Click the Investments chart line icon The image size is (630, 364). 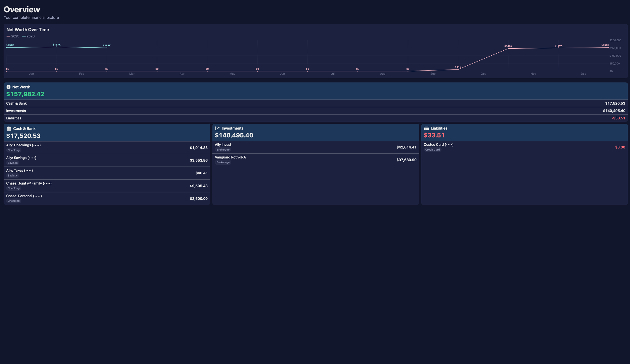217,128
